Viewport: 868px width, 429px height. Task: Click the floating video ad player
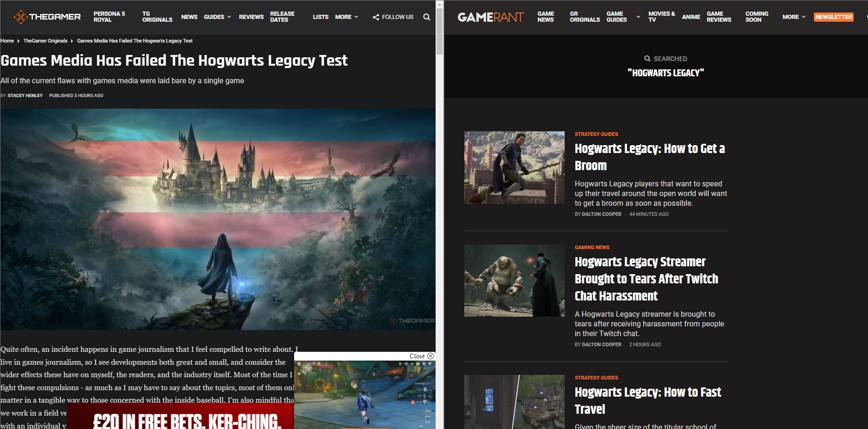tap(364, 395)
